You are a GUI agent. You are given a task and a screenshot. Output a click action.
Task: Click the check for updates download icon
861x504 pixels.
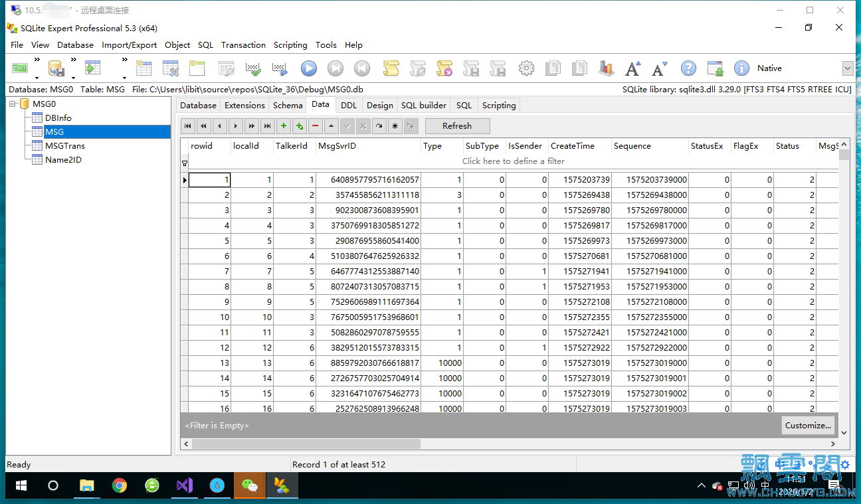[x=716, y=68]
